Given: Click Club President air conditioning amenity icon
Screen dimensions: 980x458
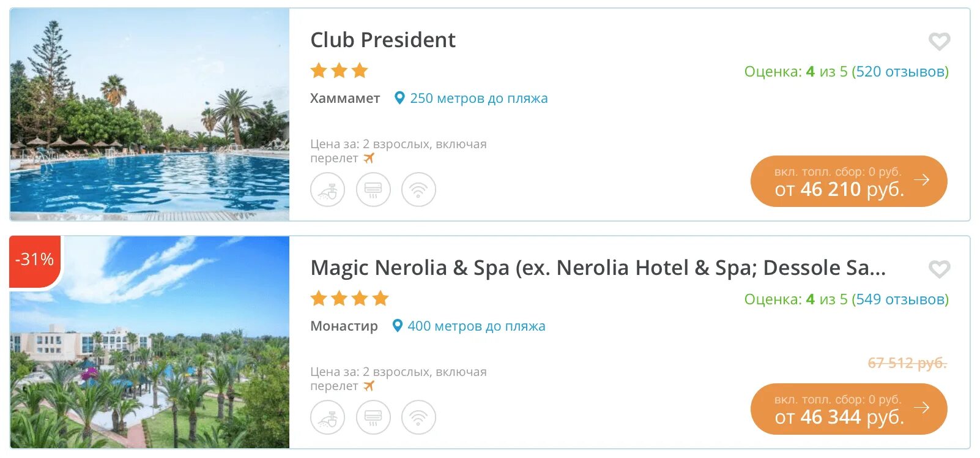Looking at the screenshot, I should tap(373, 190).
